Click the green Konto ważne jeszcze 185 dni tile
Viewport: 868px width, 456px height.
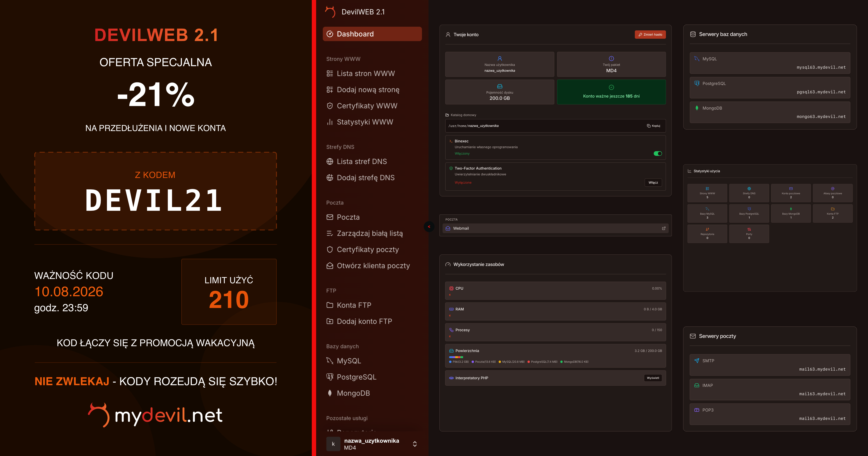click(611, 92)
